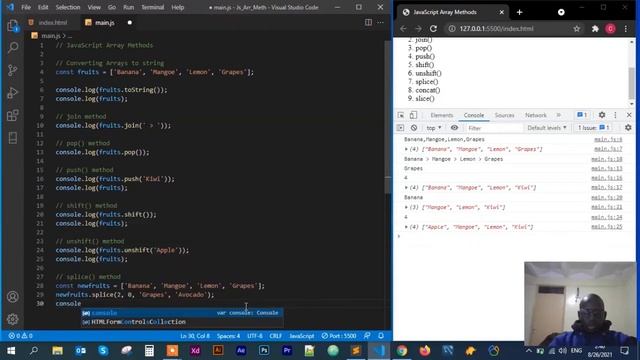Open Chrome Extensions puzzle icon

pyautogui.click(x=595, y=29)
